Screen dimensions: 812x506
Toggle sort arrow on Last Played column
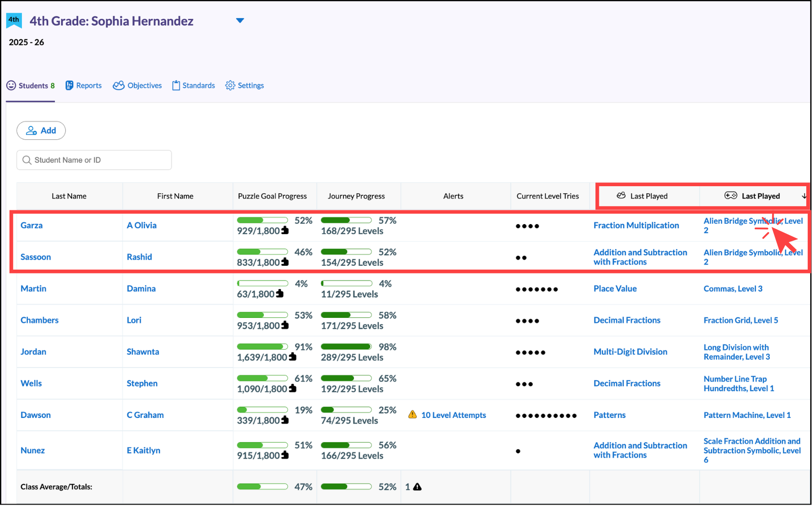click(x=804, y=196)
